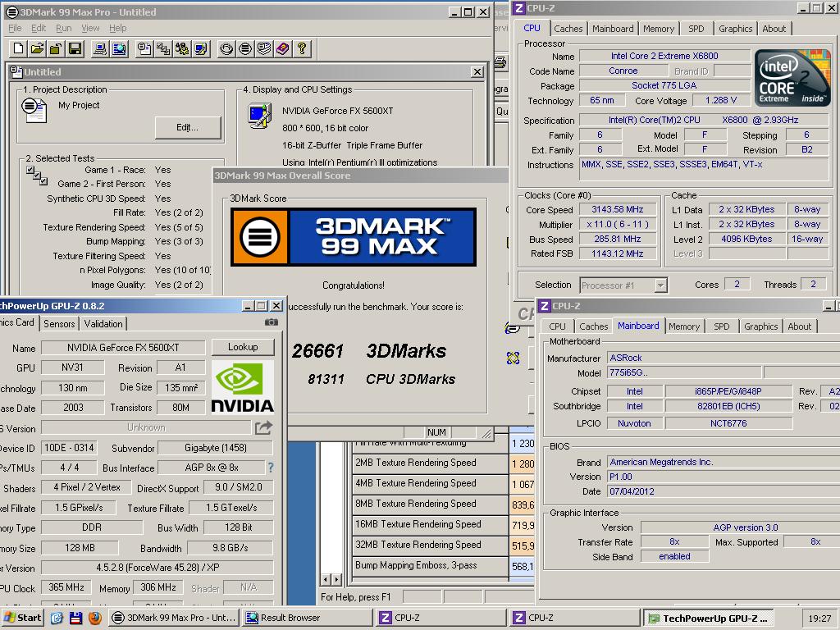Click the Core Speed field 3143.58 MHz
The height and width of the screenshot is (630, 840).
pos(617,209)
